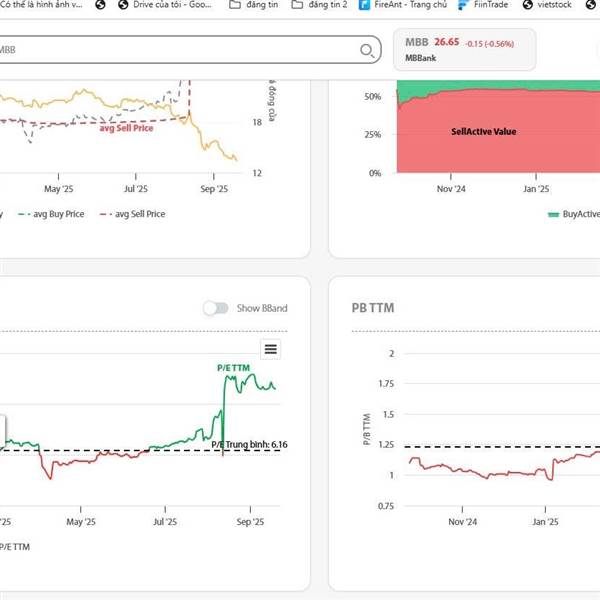Open the 'đăng tin 2' bookmark folder
The height and width of the screenshot is (600, 600).
tap(320, 5)
